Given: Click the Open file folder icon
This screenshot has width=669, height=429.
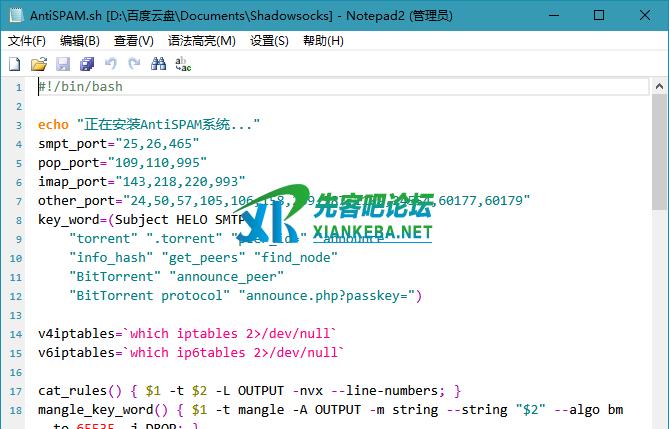Looking at the screenshot, I should (38, 64).
